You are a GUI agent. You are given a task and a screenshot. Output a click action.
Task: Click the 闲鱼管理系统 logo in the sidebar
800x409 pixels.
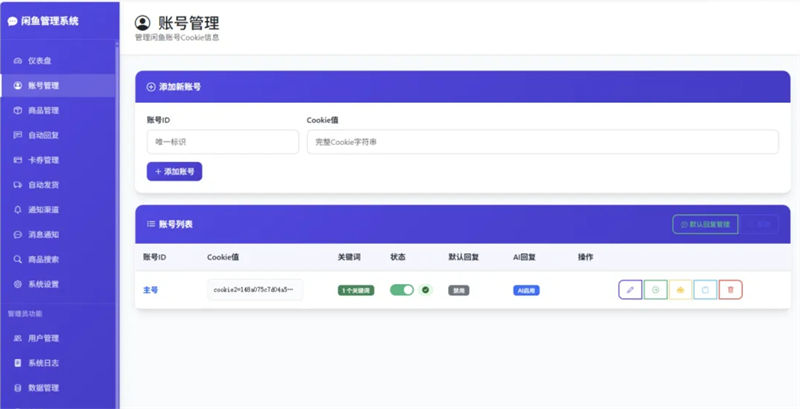[x=43, y=21]
